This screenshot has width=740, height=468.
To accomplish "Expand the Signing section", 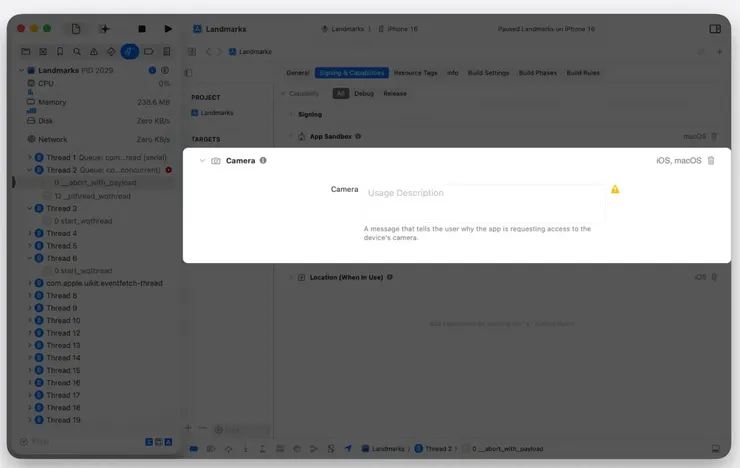I will pos(290,114).
